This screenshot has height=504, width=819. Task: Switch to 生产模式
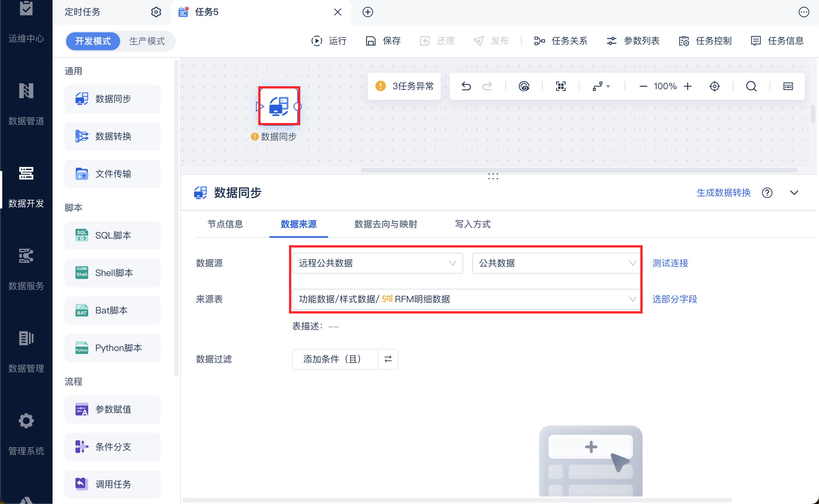(147, 41)
